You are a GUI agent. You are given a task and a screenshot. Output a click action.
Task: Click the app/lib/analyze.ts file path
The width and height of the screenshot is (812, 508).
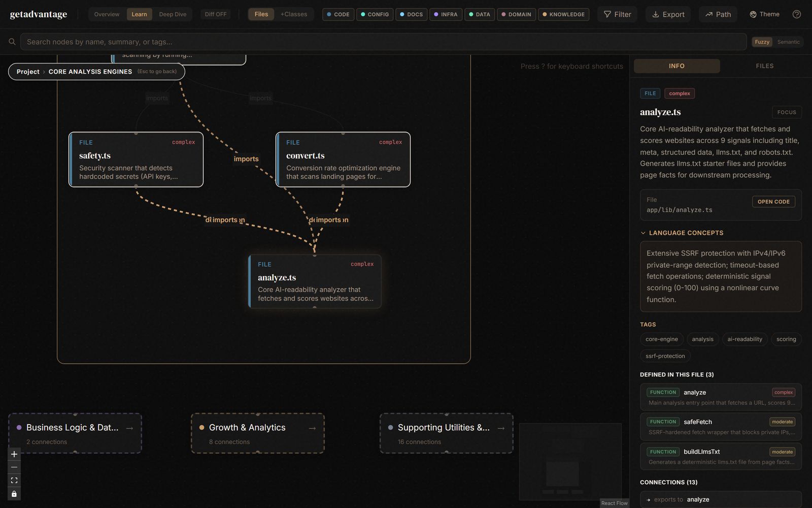(680, 210)
